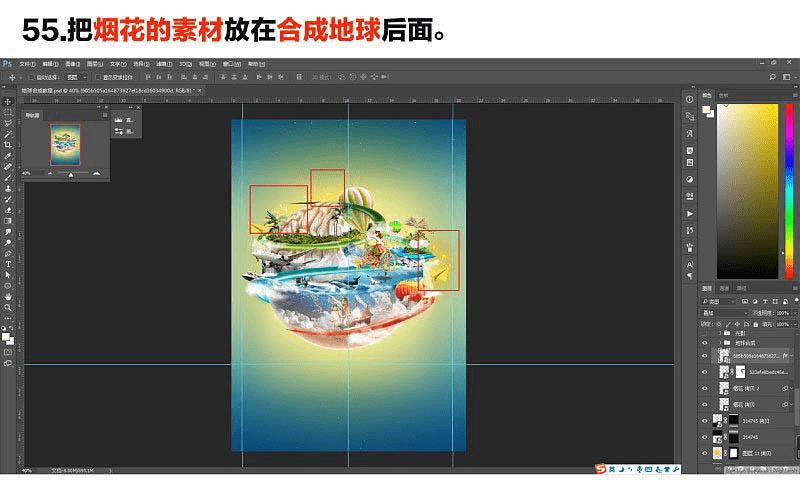Select the Clone Stamp tool
The height and width of the screenshot is (480, 800).
[x=8, y=188]
